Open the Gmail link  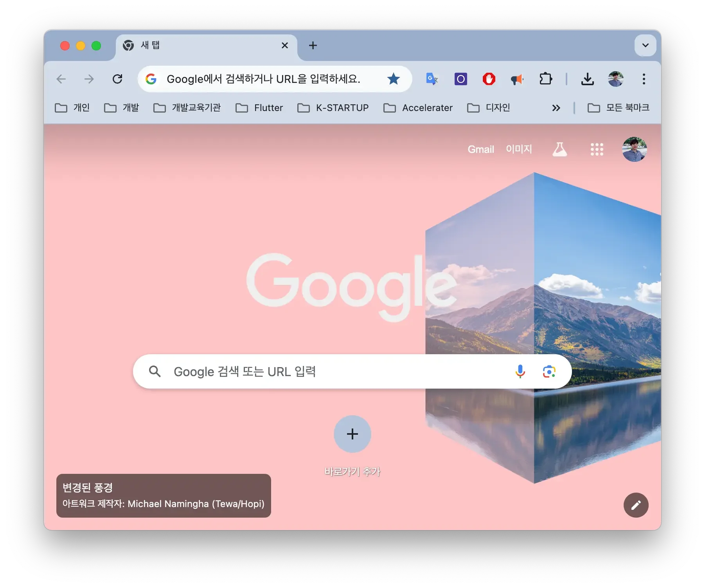click(481, 149)
